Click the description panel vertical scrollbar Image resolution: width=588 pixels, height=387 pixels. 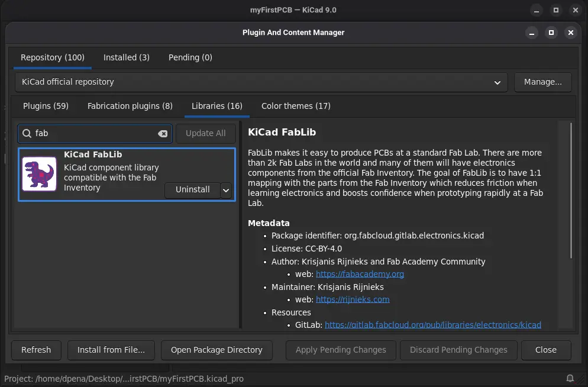(x=571, y=189)
